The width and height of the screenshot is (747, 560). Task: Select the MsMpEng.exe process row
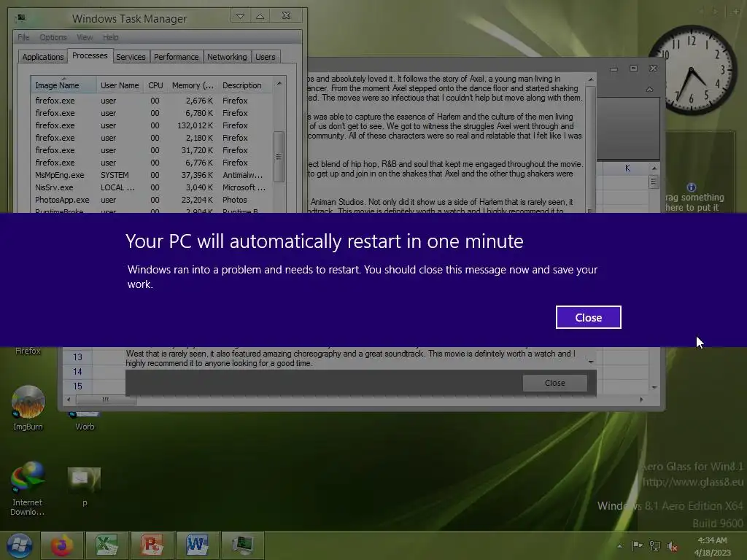[152, 175]
